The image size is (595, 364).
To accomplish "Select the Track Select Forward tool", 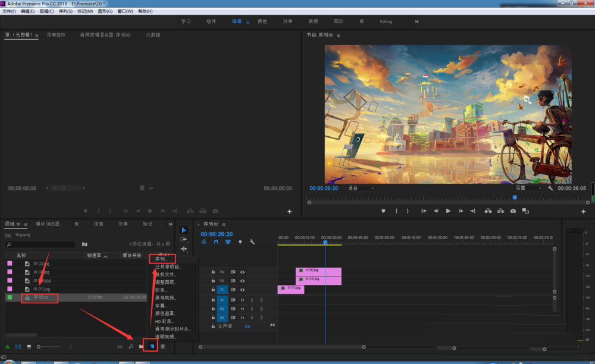I will click(x=184, y=239).
